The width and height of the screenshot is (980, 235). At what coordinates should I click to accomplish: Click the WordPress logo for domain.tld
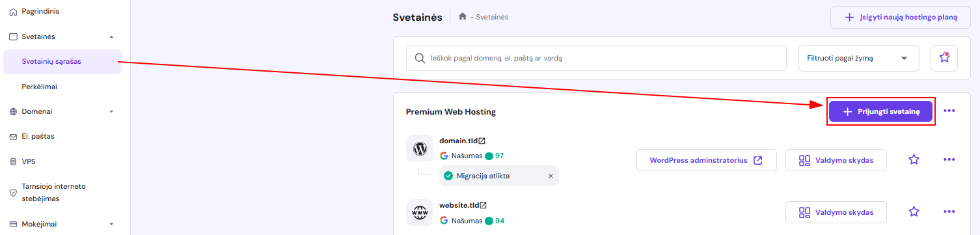click(x=420, y=149)
